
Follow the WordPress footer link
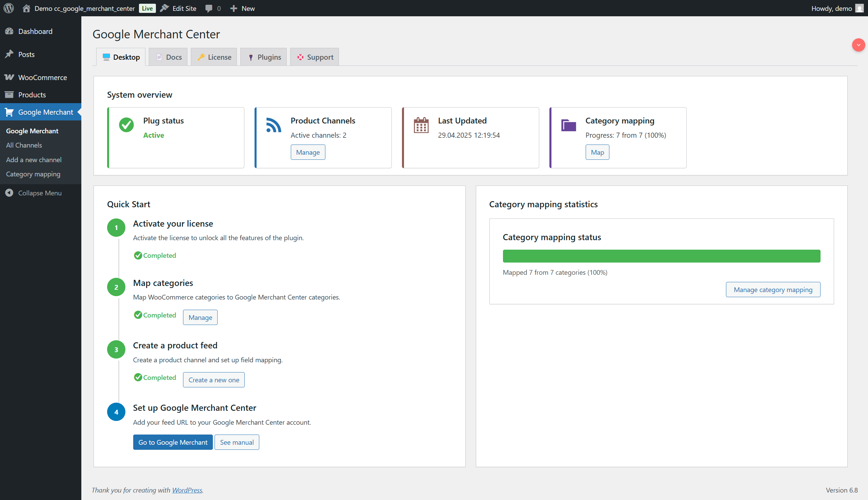[x=187, y=490]
